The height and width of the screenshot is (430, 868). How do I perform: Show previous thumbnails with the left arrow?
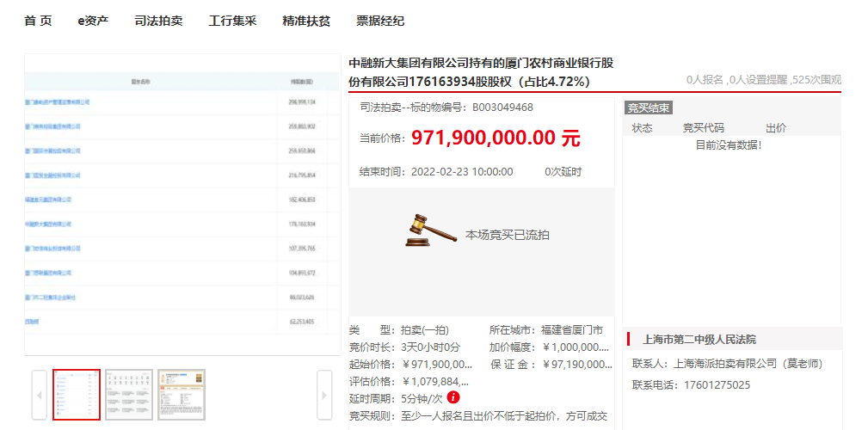(x=40, y=395)
